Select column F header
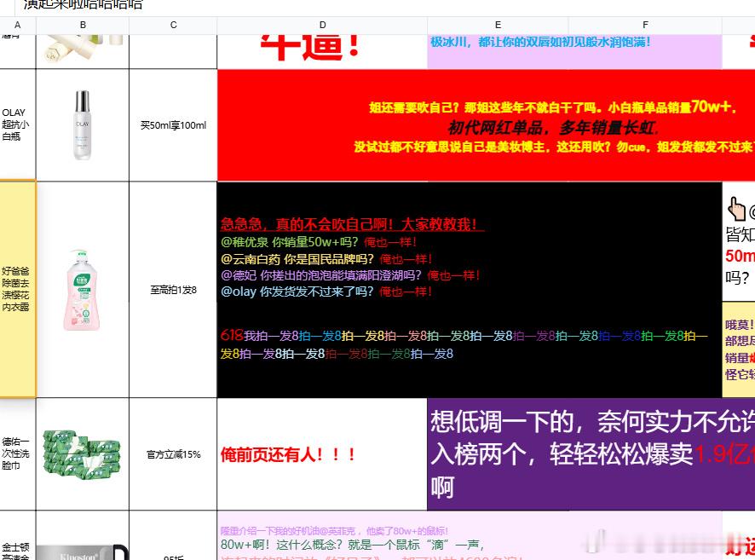This screenshot has height=560, width=755. [645, 25]
